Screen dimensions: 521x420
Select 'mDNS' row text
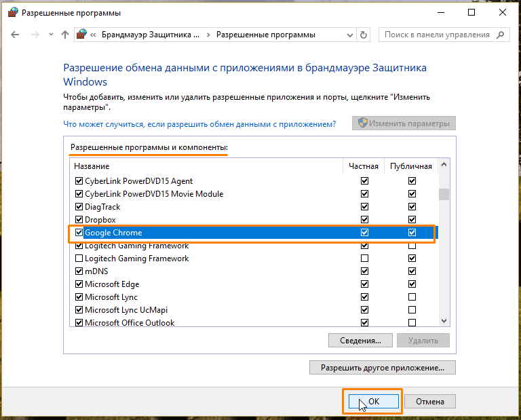[96, 271]
